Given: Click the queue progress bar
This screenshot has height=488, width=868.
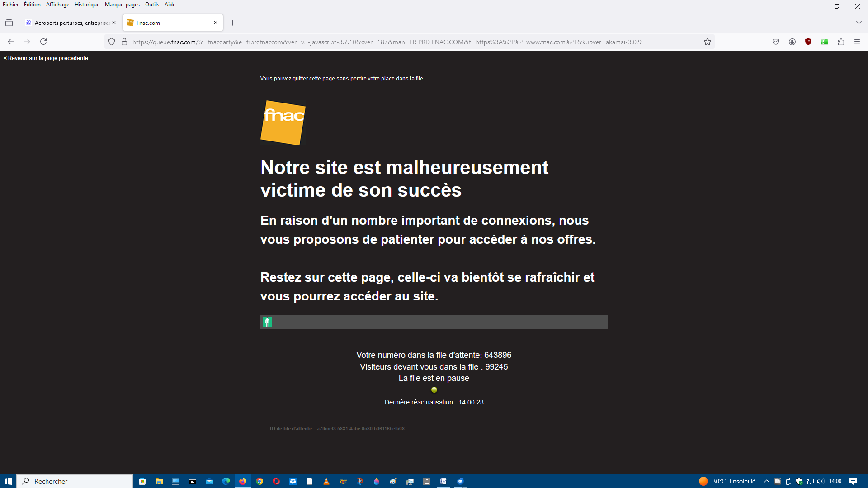Looking at the screenshot, I should point(434,322).
